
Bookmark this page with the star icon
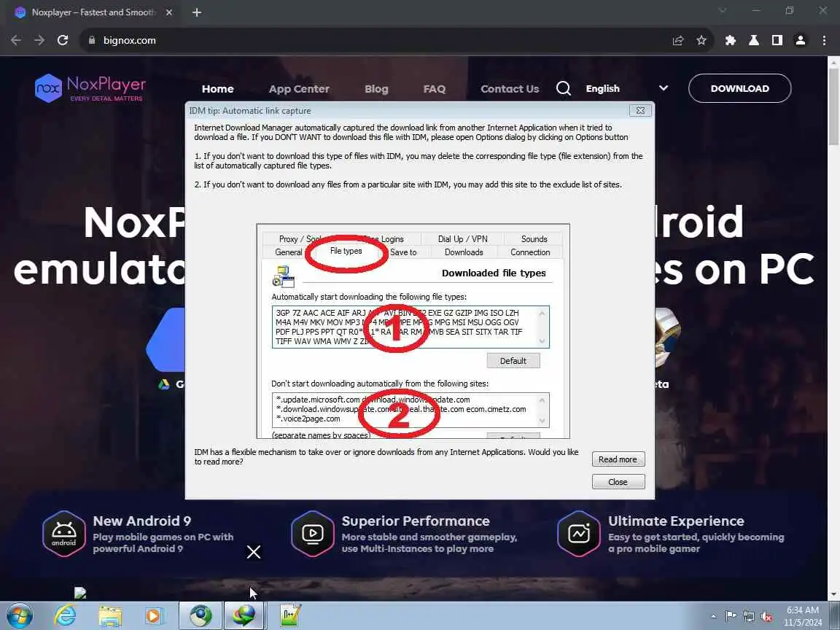click(701, 40)
